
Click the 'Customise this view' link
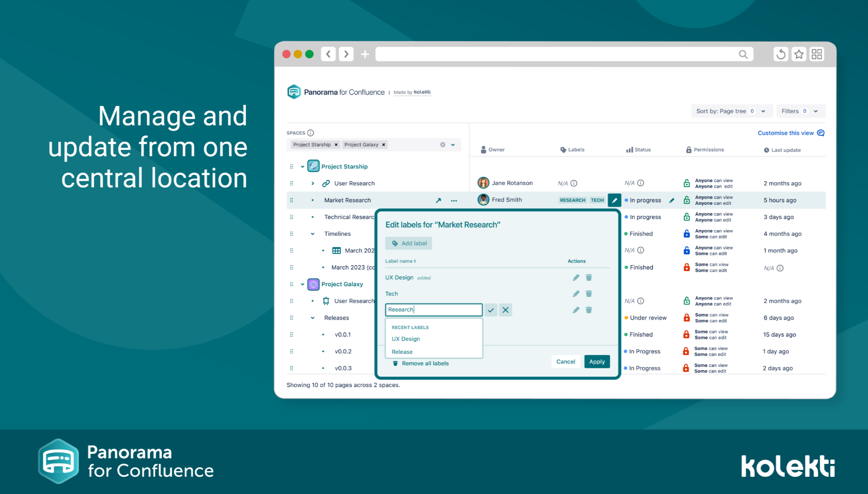coord(791,133)
